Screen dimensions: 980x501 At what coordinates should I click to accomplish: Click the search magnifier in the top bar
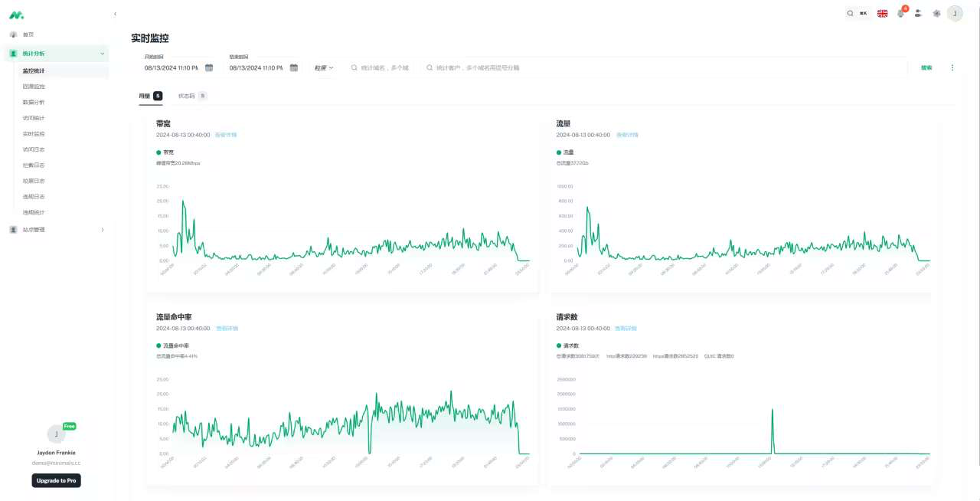pyautogui.click(x=850, y=14)
